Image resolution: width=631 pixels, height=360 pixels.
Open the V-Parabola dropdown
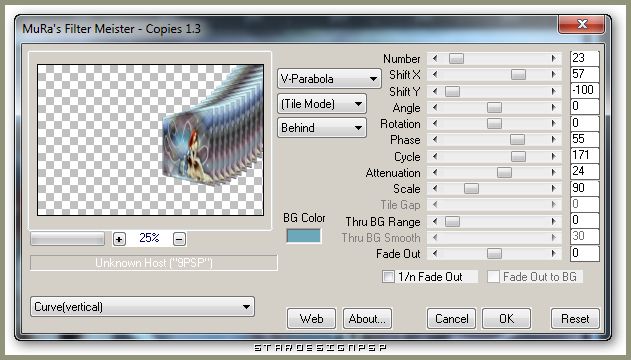[x=329, y=79]
